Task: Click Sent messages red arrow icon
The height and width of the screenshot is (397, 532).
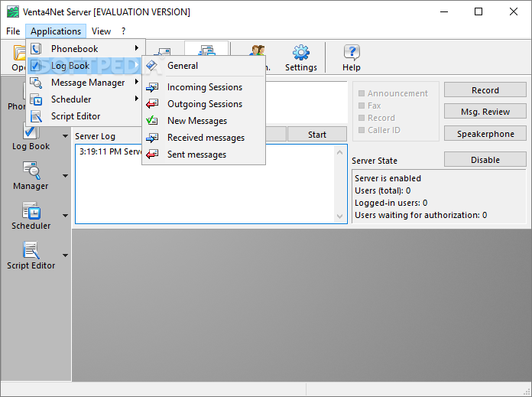Action: [x=151, y=155]
